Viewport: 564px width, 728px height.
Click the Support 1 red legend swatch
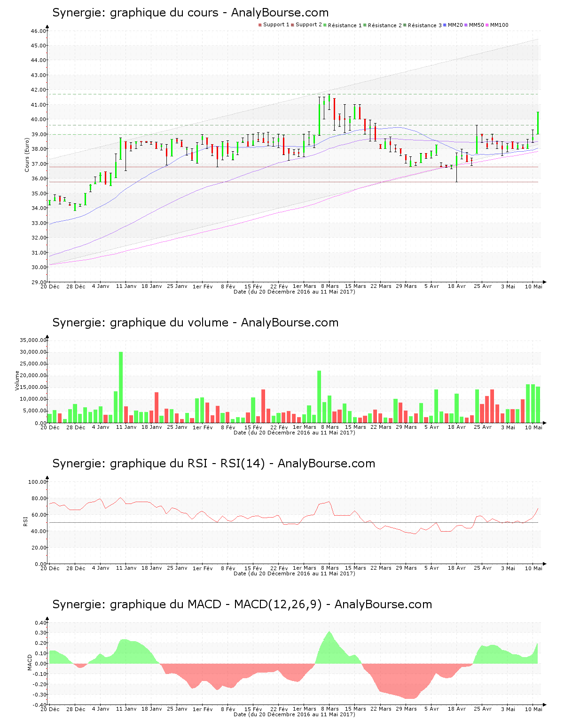click(x=260, y=25)
